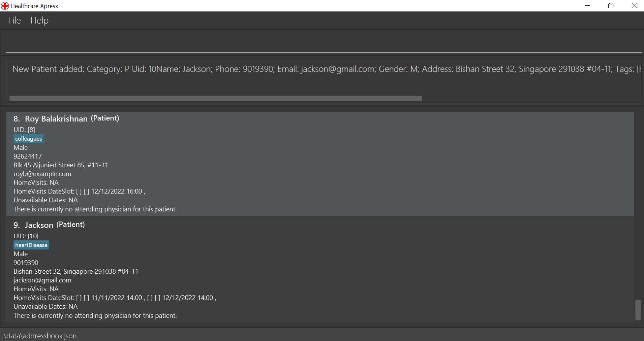Open the Help menu
This screenshot has width=644, height=341.
click(x=39, y=21)
